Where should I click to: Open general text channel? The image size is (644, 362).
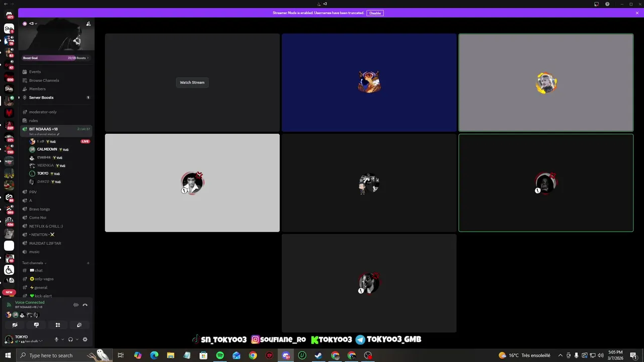(x=56, y=288)
